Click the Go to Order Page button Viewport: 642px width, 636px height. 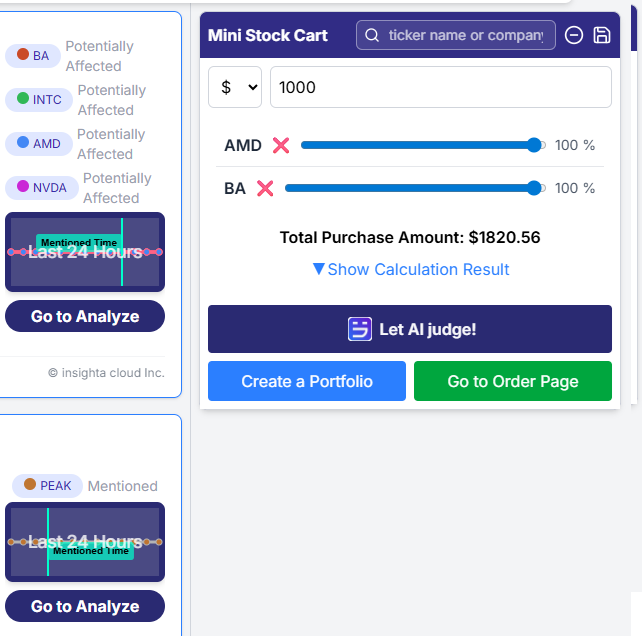(x=512, y=381)
